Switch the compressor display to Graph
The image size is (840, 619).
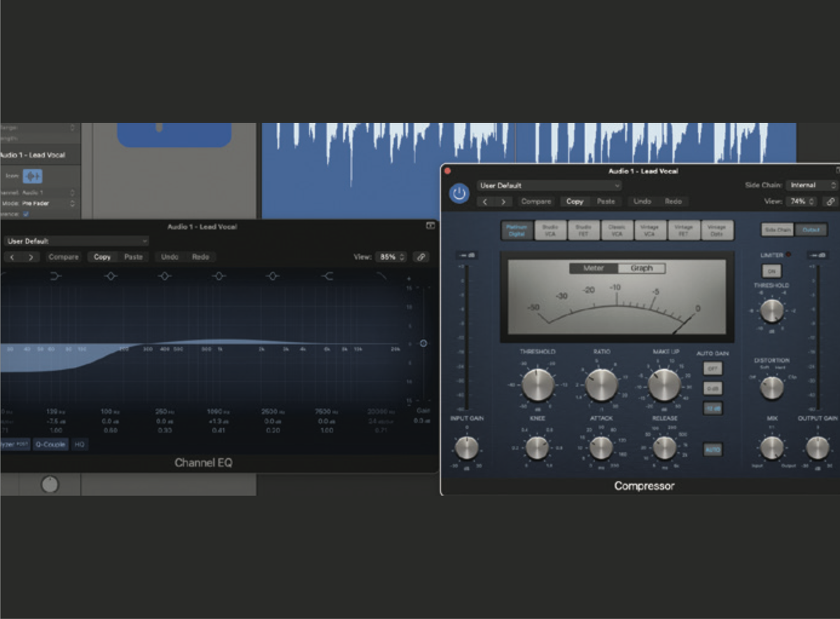tap(640, 267)
